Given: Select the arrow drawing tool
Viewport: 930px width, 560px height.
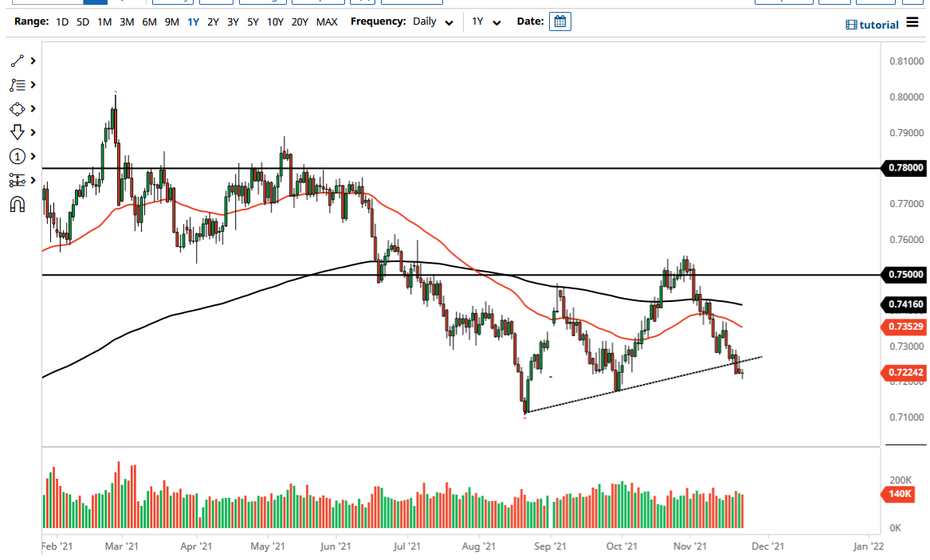Looking at the screenshot, I should pyautogui.click(x=17, y=132).
